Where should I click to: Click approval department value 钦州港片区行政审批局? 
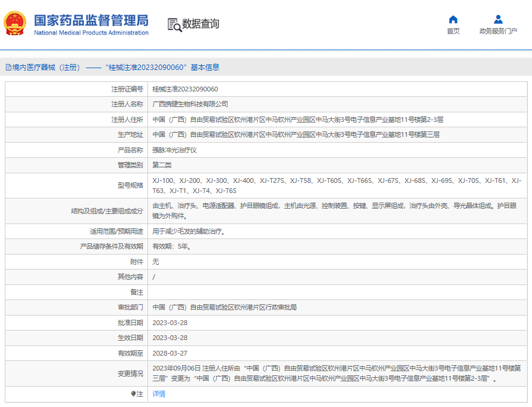click(225, 307)
